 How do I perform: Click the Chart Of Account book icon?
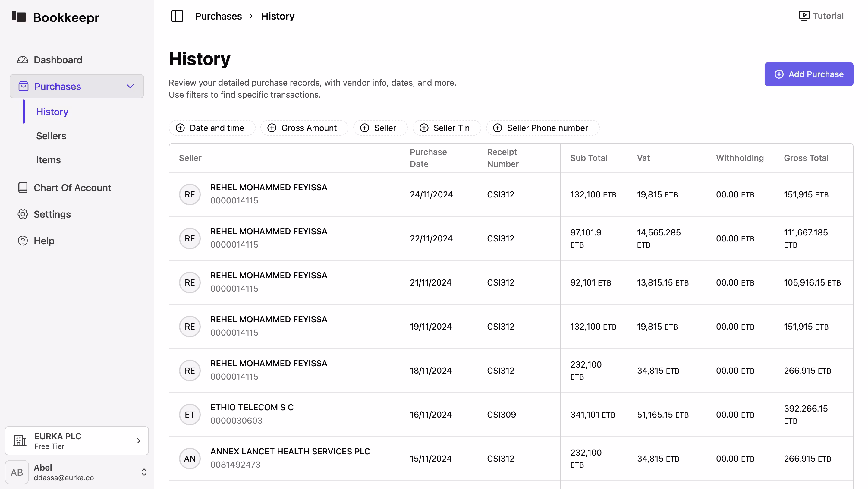23,188
